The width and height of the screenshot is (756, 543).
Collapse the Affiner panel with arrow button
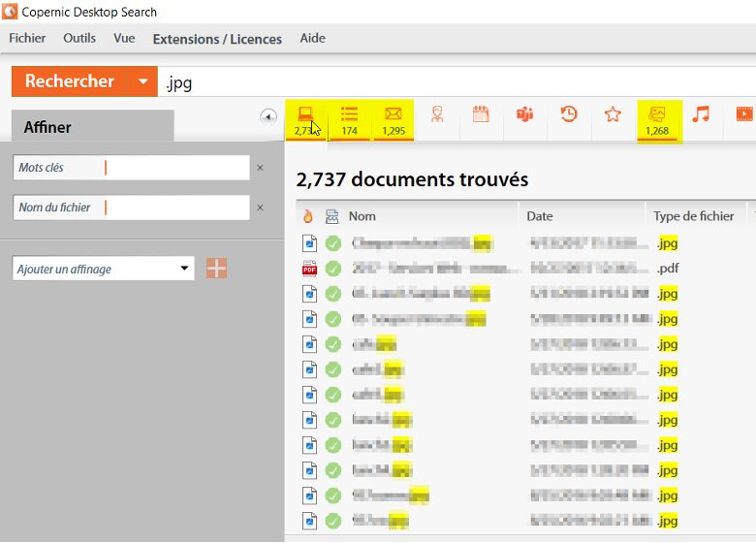click(268, 116)
